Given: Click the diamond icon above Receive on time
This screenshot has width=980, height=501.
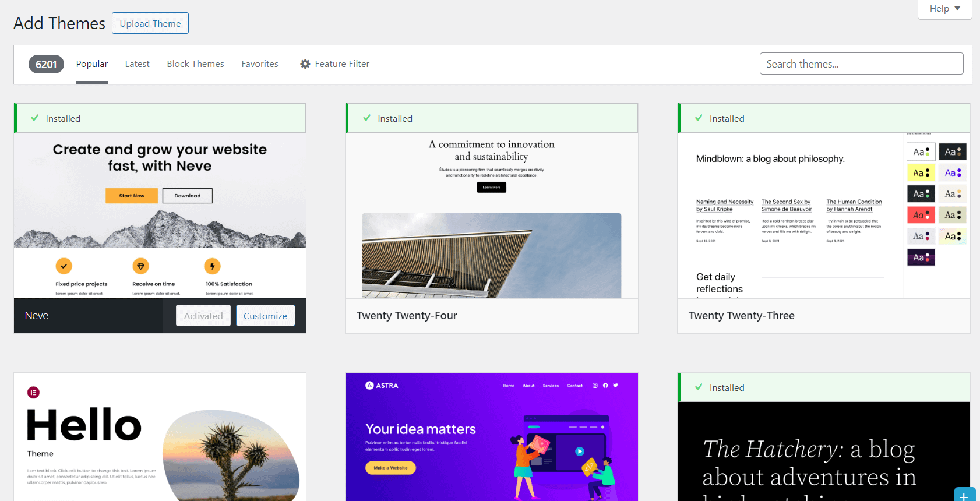Looking at the screenshot, I should coord(141,266).
